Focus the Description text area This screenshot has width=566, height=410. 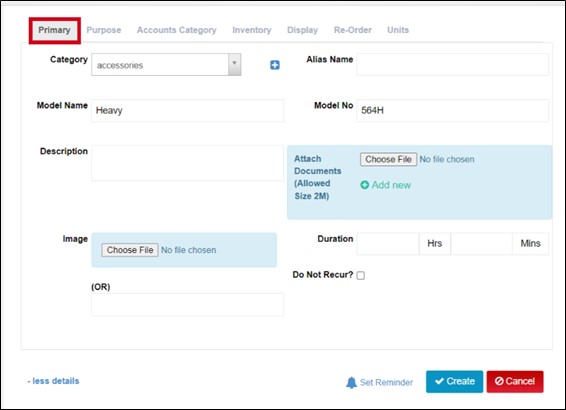click(x=187, y=163)
